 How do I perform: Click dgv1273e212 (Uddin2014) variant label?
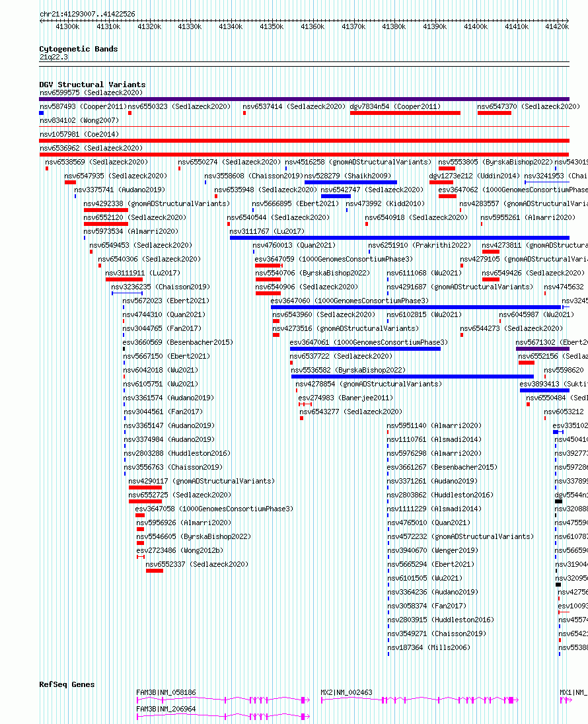(474, 176)
